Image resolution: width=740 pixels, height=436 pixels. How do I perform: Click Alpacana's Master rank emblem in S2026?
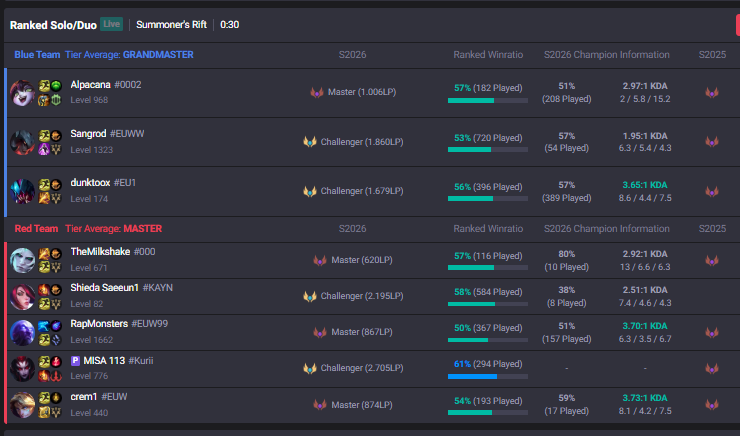point(317,92)
